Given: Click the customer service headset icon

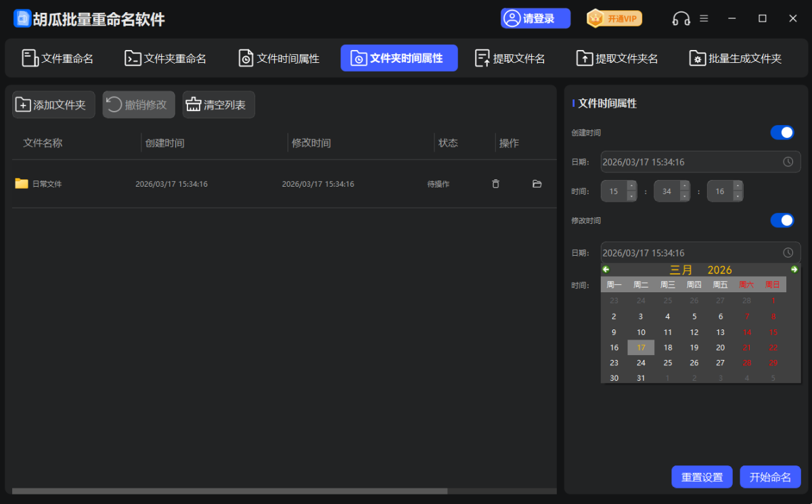Looking at the screenshot, I should click(681, 19).
